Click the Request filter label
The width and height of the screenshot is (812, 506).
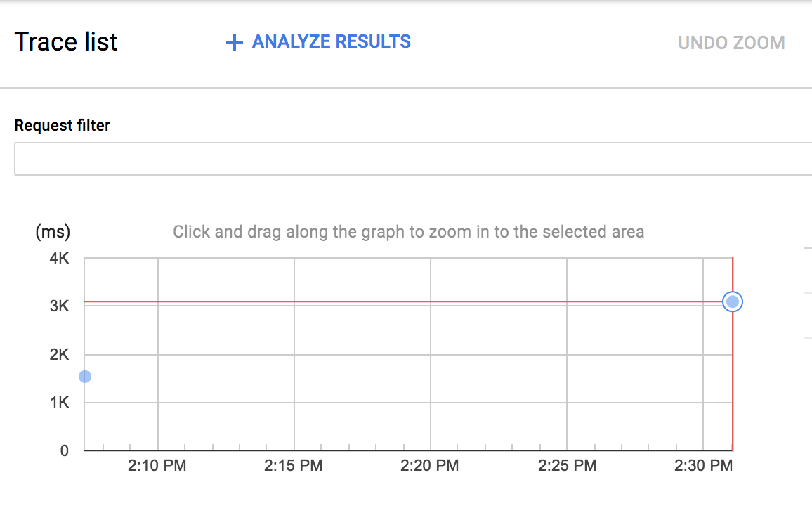click(x=63, y=126)
